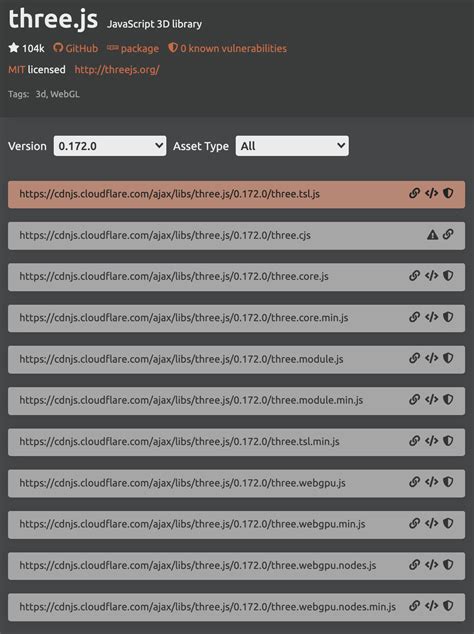
Task: Select the three.tsl.js URL row
Action: [x=237, y=194]
